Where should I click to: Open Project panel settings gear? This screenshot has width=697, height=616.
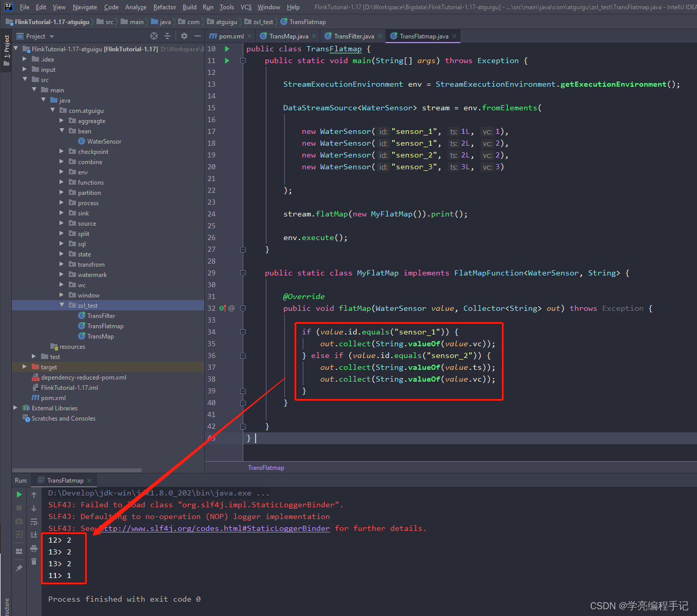[x=184, y=36]
